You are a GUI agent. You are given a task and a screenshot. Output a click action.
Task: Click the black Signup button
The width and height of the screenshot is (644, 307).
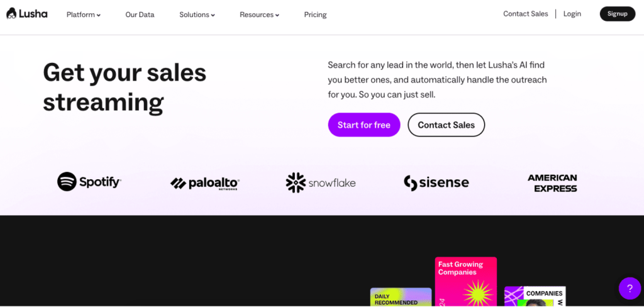coord(618,14)
